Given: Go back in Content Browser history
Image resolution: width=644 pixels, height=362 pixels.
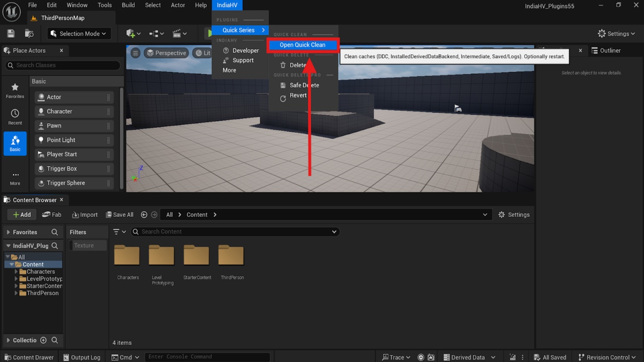Looking at the screenshot, I should pyautogui.click(x=144, y=215).
